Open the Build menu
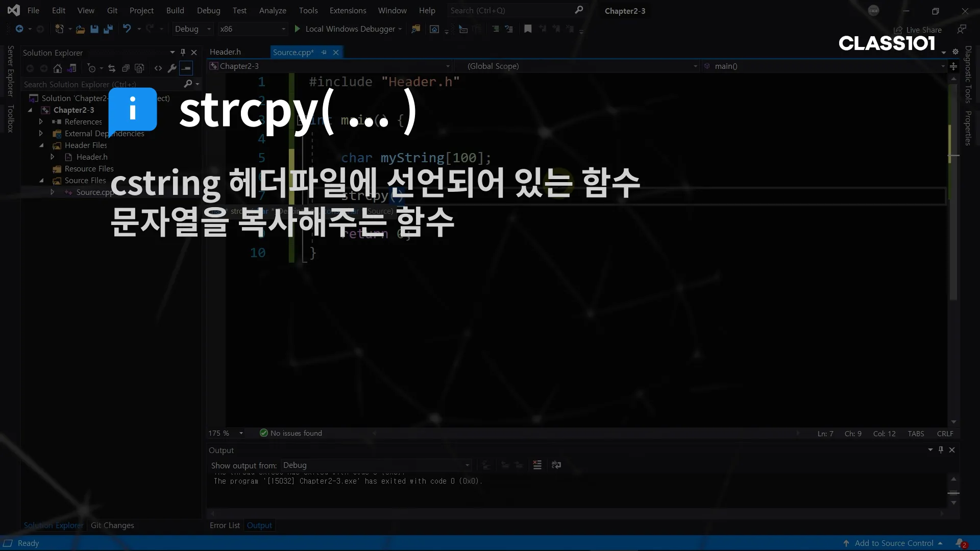980x551 pixels. 175,10
